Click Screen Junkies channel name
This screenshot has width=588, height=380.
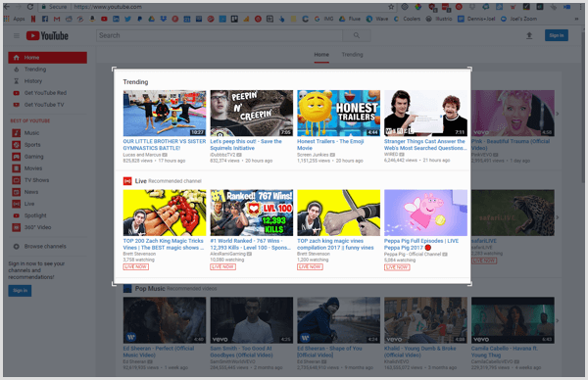[313, 155]
